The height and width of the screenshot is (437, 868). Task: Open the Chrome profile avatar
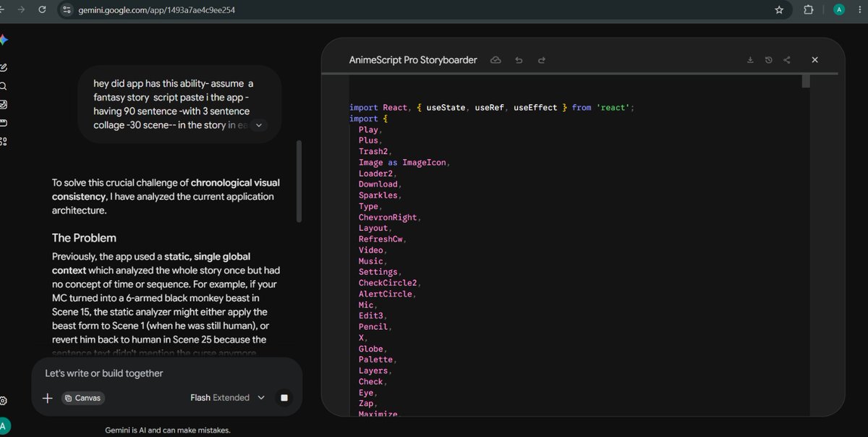click(x=839, y=10)
